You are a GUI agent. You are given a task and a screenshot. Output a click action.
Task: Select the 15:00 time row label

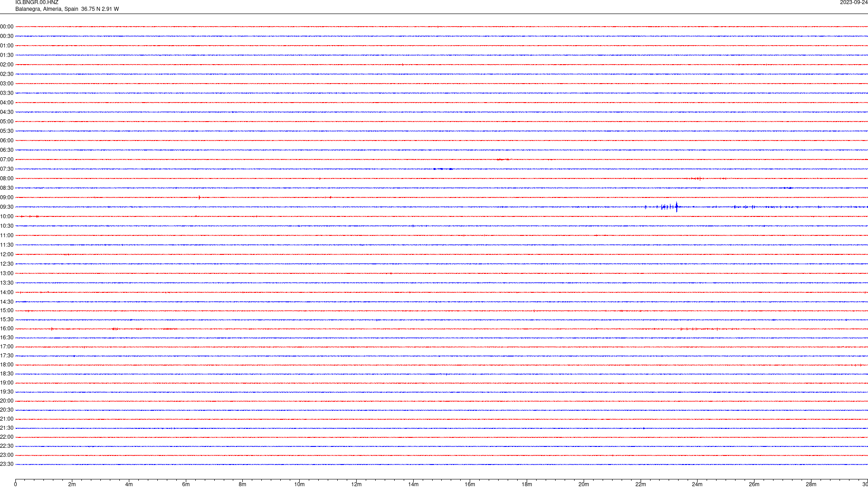(7, 310)
